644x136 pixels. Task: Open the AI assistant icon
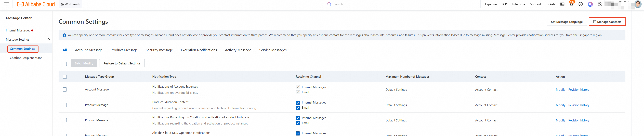(590, 4)
